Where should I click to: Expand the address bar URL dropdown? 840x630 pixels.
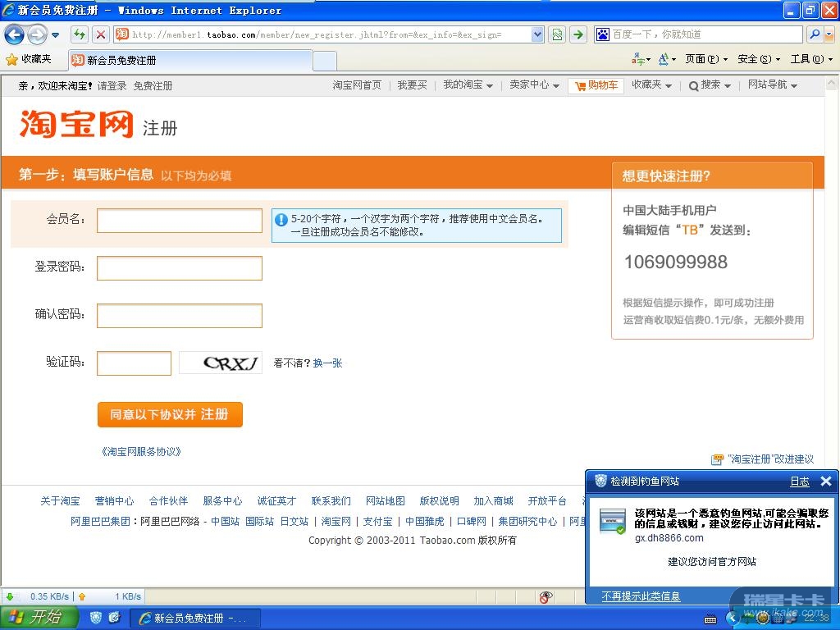tap(538, 34)
